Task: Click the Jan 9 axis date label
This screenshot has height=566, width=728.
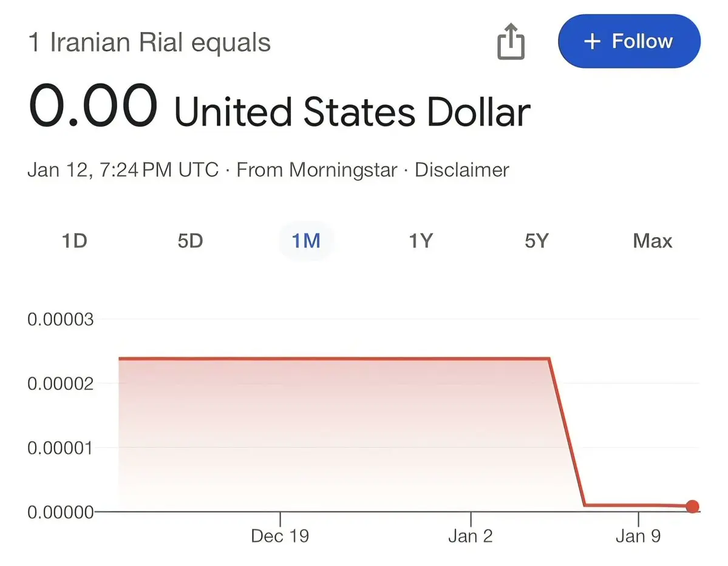Action: (638, 536)
